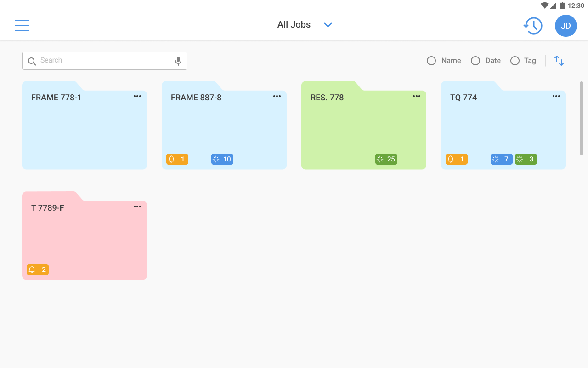This screenshot has width=588, height=368.
Task: Click the orange bell badge on FRAME 887-8
Action: click(177, 159)
